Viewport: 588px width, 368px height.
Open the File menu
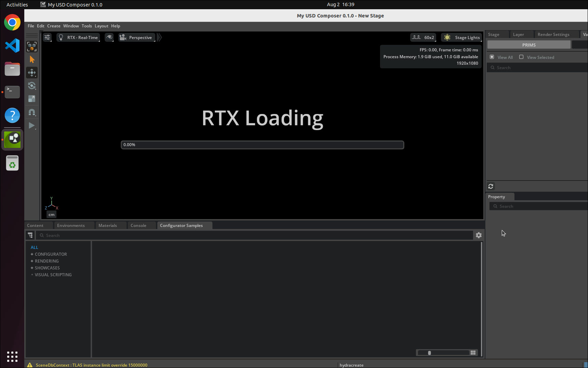(x=31, y=26)
